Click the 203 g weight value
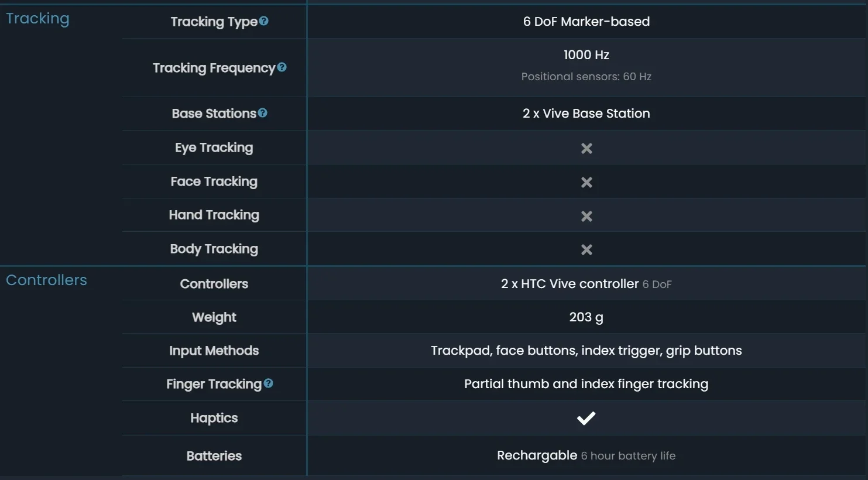The height and width of the screenshot is (480, 868). click(x=586, y=317)
